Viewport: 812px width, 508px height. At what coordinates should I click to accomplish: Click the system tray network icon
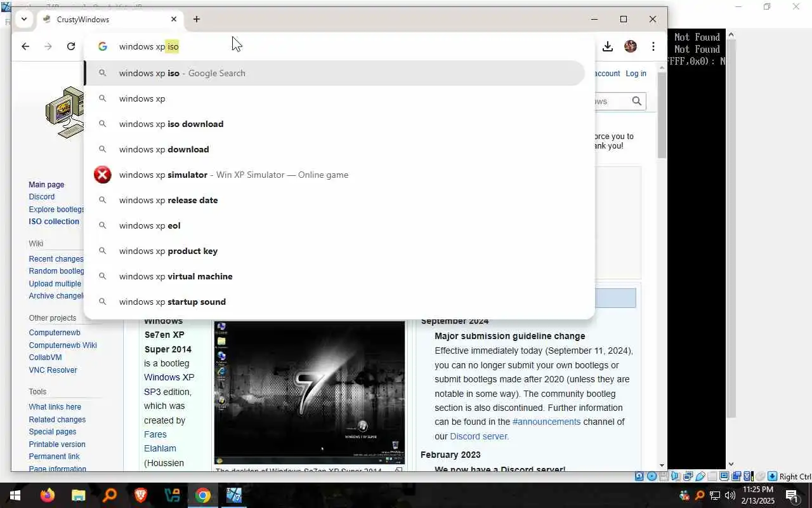pyautogui.click(x=715, y=495)
